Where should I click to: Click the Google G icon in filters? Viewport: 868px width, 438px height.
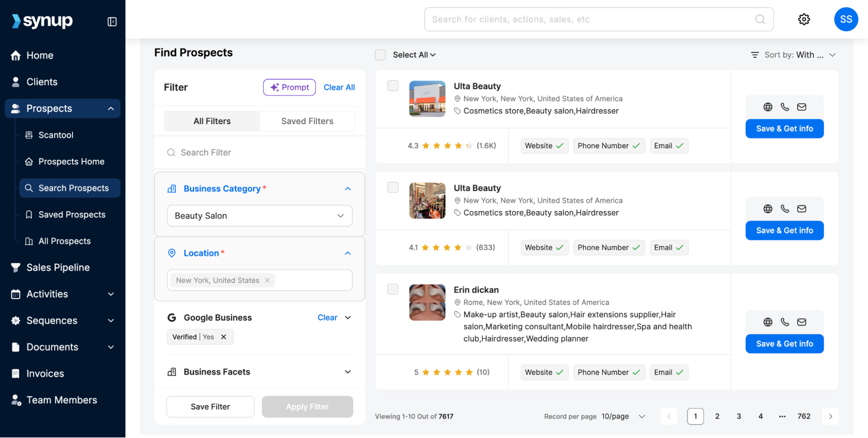[172, 318]
